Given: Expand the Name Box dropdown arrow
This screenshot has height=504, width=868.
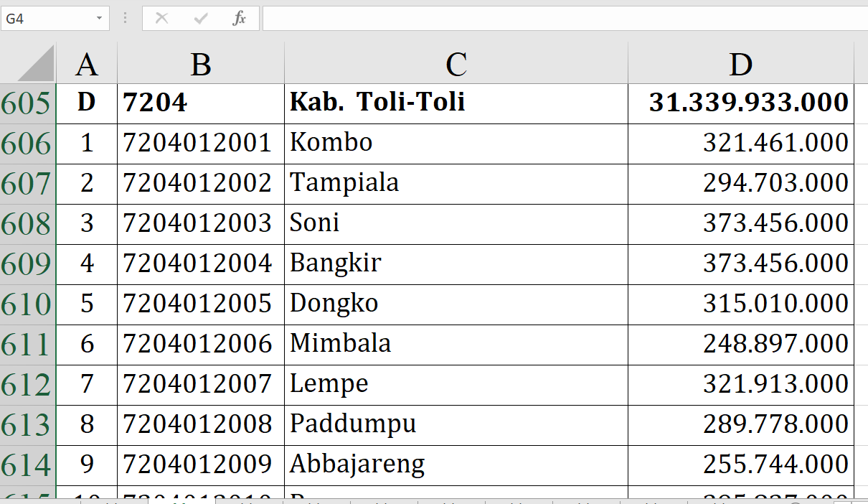Looking at the screenshot, I should (100, 19).
